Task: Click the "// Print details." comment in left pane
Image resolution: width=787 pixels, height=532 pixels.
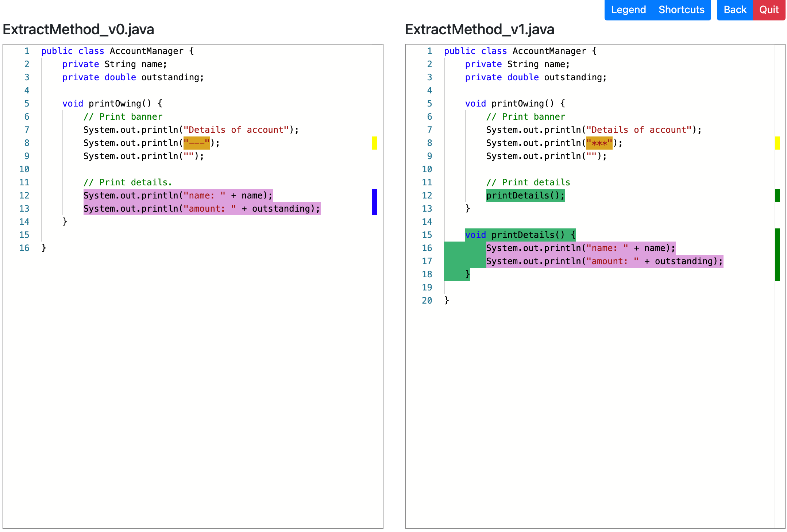Action: (x=128, y=182)
